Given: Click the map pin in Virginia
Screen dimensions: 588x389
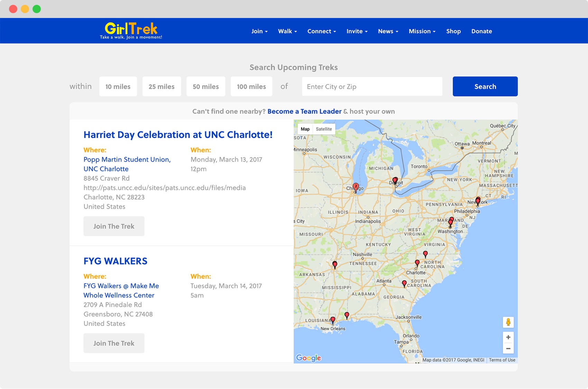Looking at the screenshot, I should 425,254.
